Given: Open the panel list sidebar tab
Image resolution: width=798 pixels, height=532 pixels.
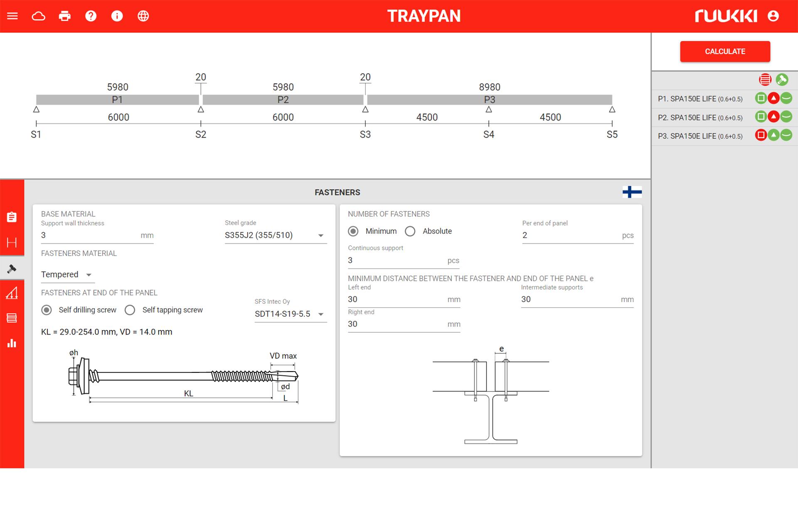Looking at the screenshot, I should tap(12, 318).
